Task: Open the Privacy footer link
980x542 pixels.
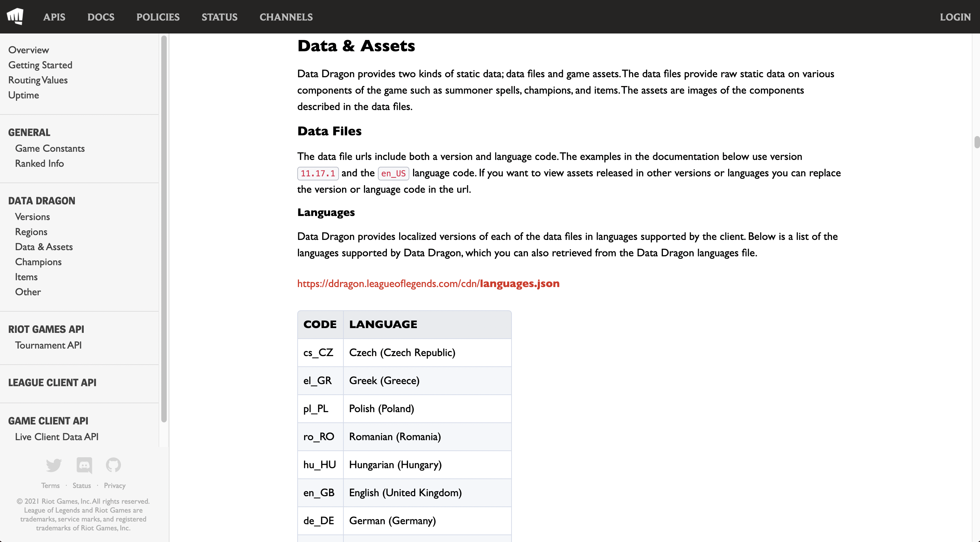Action: pyautogui.click(x=114, y=486)
